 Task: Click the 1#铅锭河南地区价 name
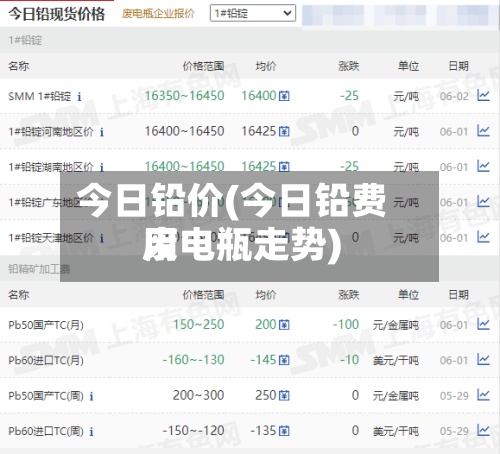pyautogui.click(x=51, y=132)
